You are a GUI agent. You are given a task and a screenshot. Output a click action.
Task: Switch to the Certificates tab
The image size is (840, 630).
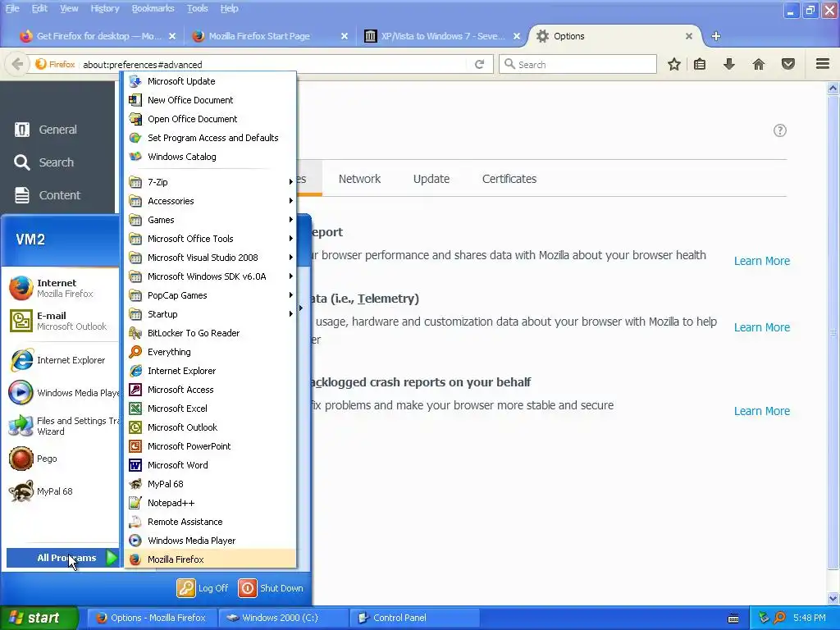point(509,178)
